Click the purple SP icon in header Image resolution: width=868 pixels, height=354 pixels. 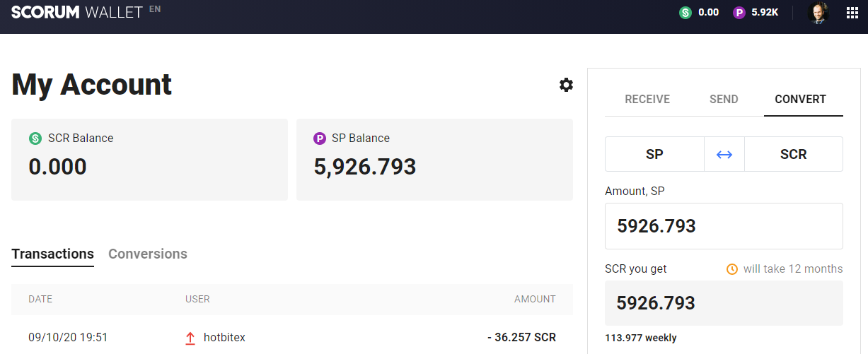click(x=739, y=12)
